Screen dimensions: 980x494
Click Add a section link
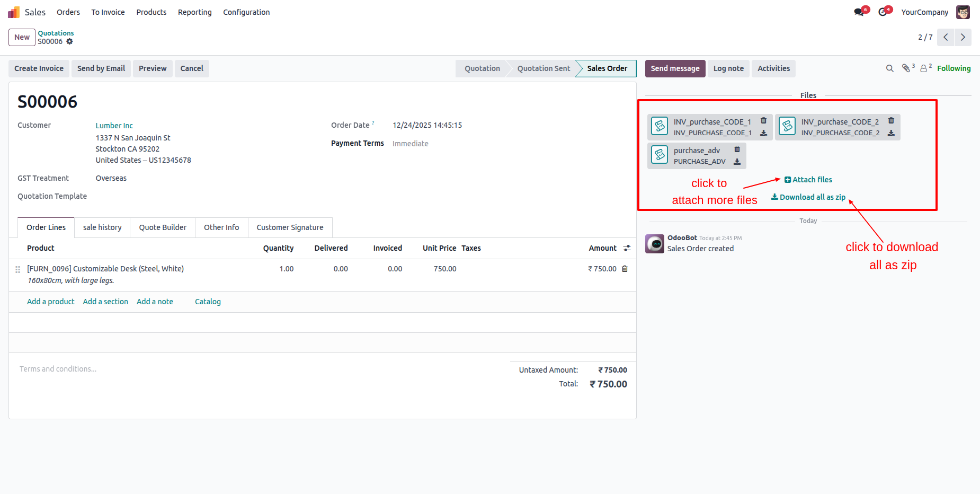(x=105, y=302)
